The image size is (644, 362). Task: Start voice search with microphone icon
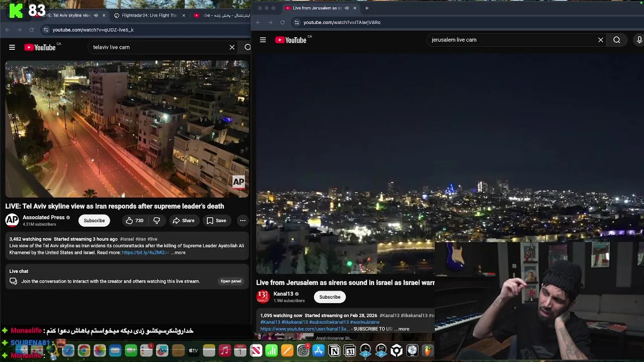[x=639, y=40]
